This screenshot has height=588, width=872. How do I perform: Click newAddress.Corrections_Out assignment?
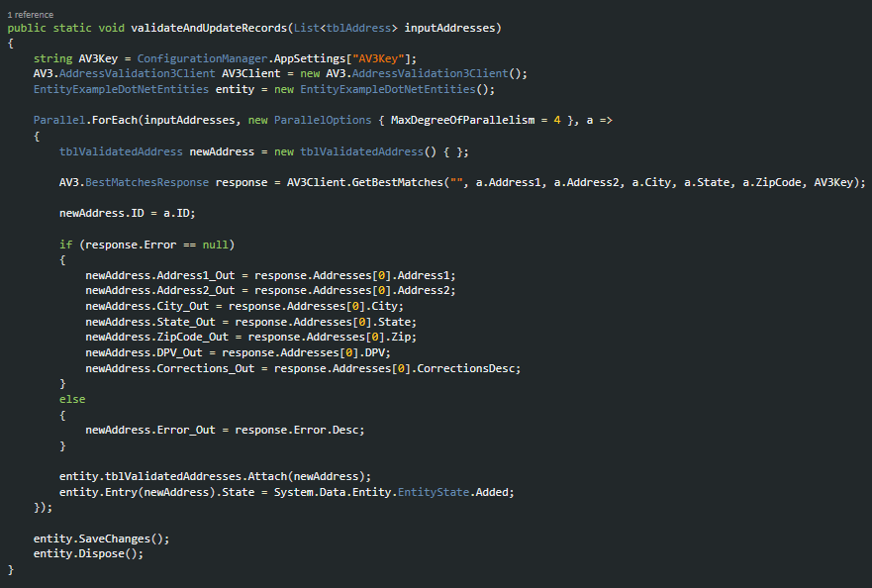tap(303, 368)
